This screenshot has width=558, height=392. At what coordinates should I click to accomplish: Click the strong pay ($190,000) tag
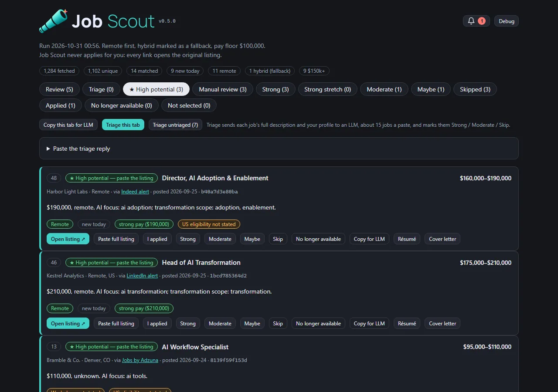click(x=144, y=224)
